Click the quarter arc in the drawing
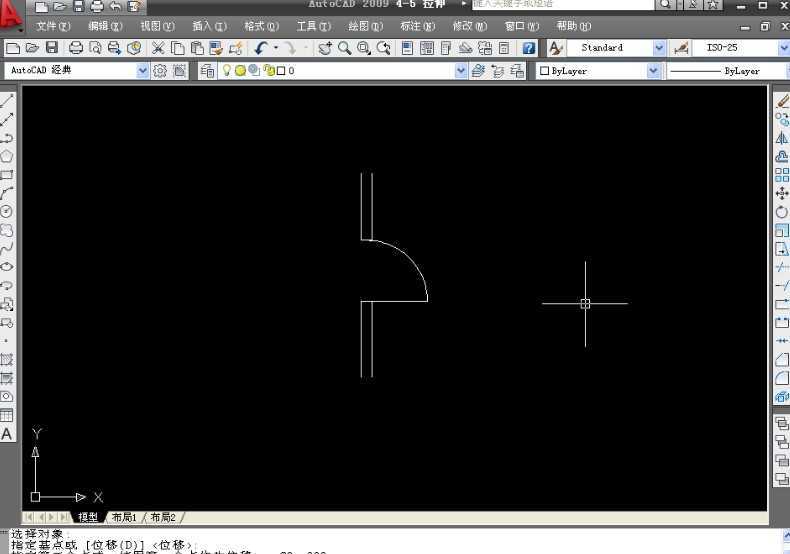Image resolution: width=790 pixels, height=554 pixels. (412, 260)
